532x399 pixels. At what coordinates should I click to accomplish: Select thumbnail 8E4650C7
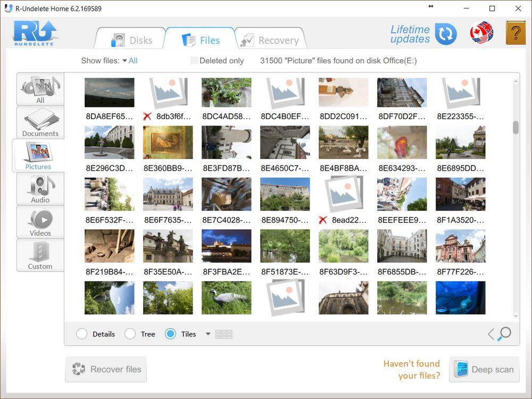[x=285, y=142]
